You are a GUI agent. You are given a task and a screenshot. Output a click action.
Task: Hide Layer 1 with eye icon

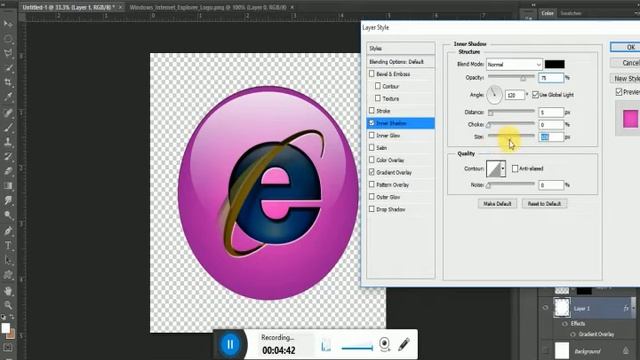pyautogui.click(x=545, y=308)
